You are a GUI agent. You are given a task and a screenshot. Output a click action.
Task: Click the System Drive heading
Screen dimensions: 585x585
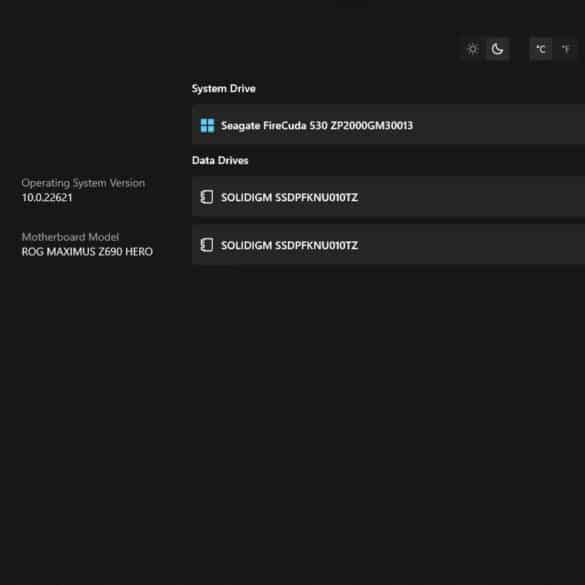223,89
